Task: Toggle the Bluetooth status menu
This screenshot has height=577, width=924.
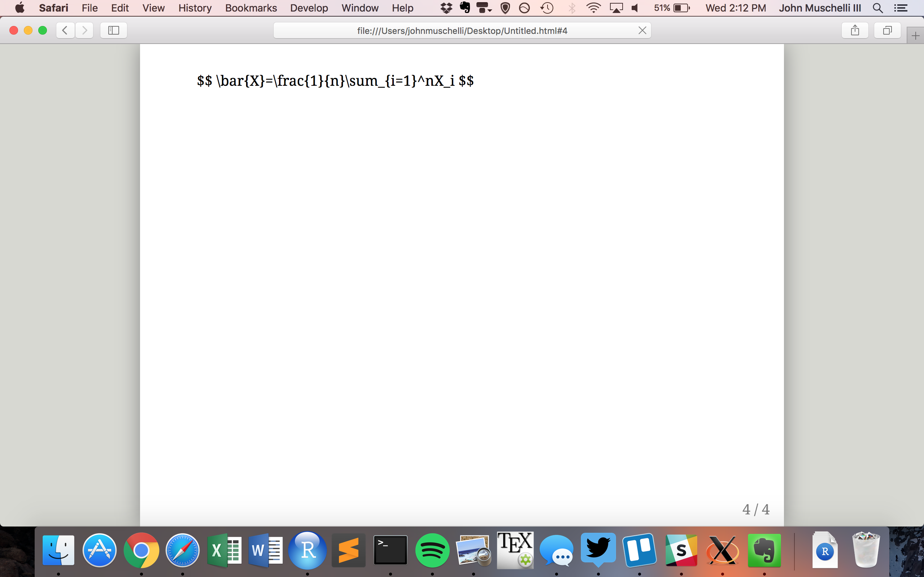Action: [572, 8]
